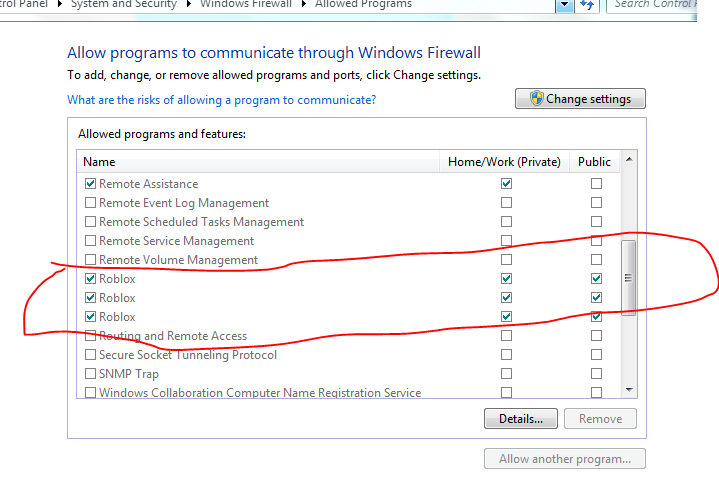Navigate to Windows Firewall breadcrumb

coord(246,5)
